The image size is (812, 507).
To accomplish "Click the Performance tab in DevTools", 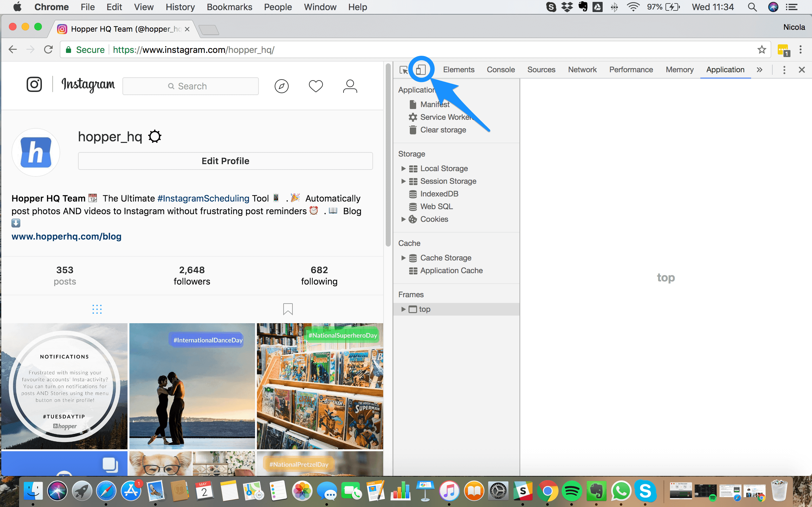I will (x=631, y=69).
